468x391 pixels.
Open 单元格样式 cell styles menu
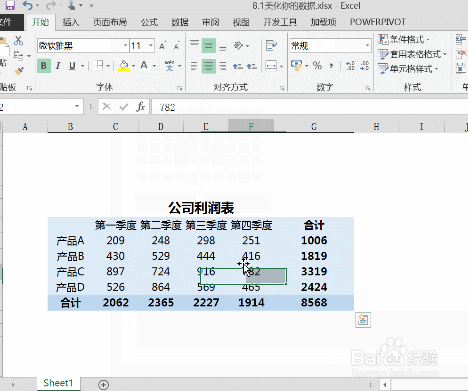[x=408, y=69]
